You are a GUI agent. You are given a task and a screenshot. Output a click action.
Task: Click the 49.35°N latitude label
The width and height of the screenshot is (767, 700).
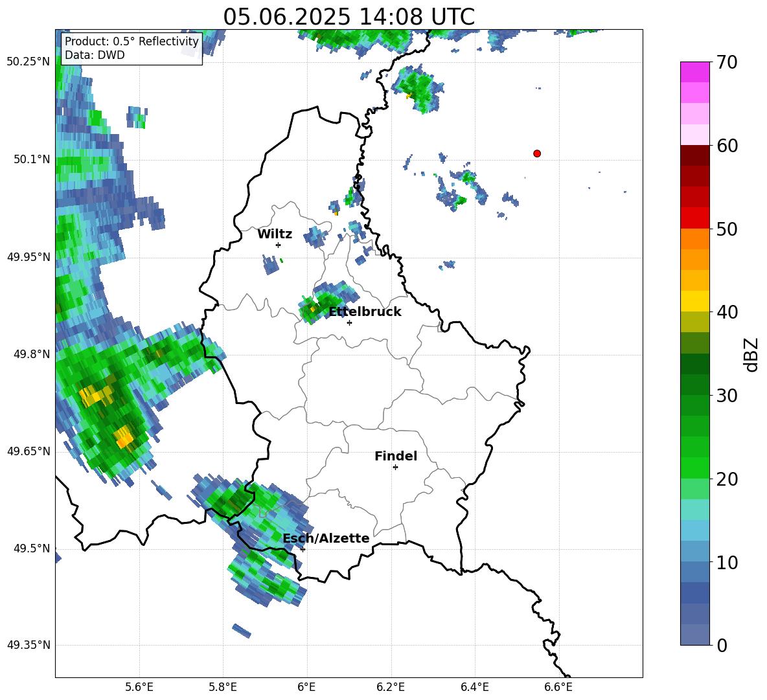[29, 645]
